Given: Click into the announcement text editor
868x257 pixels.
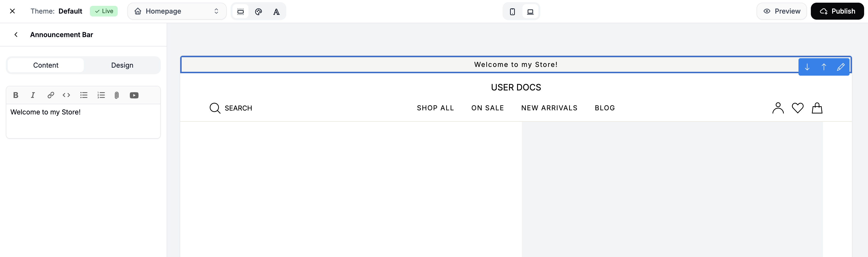Looking at the screenshot, I should point(83,121).
